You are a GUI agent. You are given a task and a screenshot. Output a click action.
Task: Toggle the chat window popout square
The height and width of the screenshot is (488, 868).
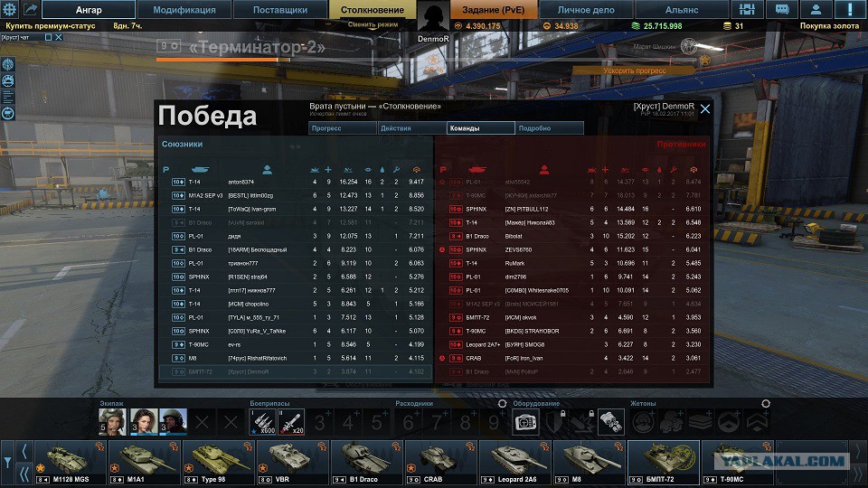point(48,37)
